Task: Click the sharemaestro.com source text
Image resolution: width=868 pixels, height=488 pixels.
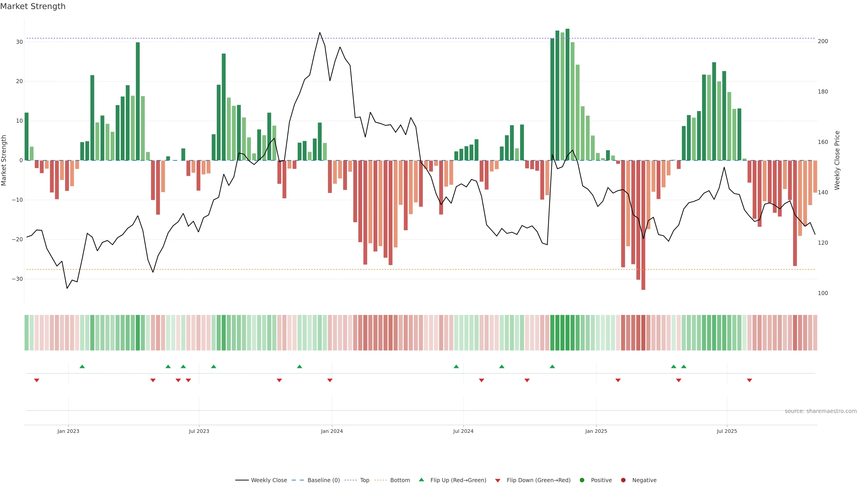Action: pos(821,411)
